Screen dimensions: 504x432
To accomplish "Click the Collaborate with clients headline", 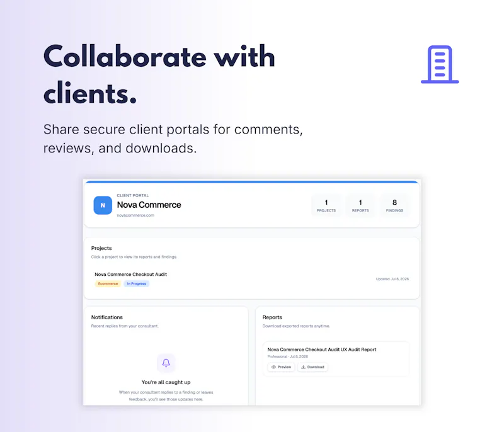I will [159, 74].
